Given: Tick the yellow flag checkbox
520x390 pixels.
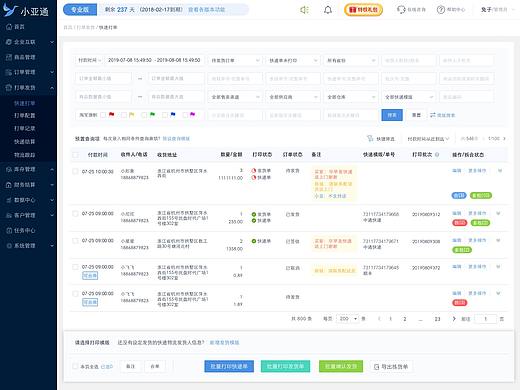Looking at the screenshot, I should coord(124,115).
